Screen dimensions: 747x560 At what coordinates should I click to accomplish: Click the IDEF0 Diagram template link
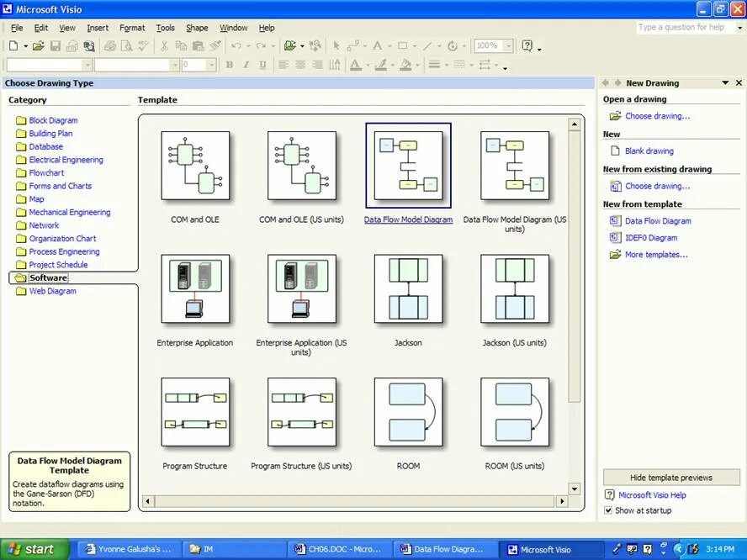(651, 238)
